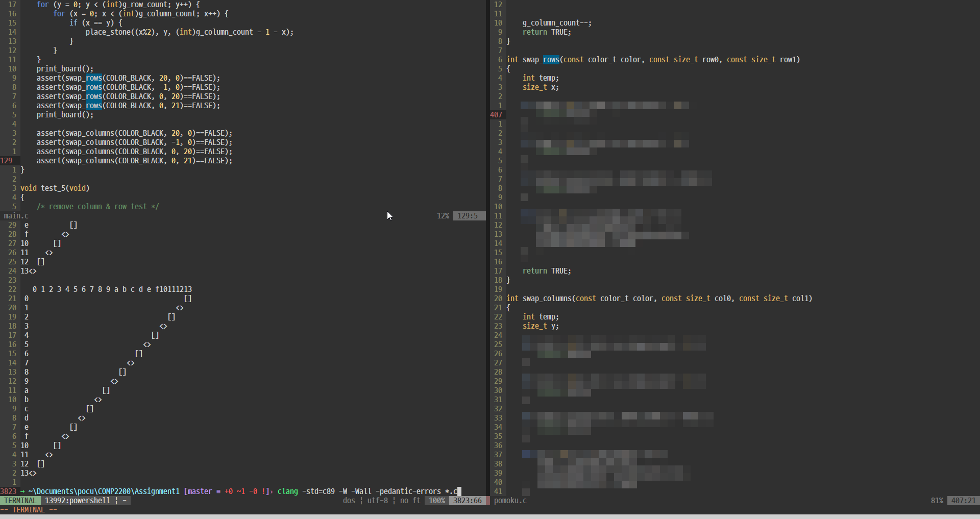Click the '-- TERMINAL --' mode message

[29, 510]
